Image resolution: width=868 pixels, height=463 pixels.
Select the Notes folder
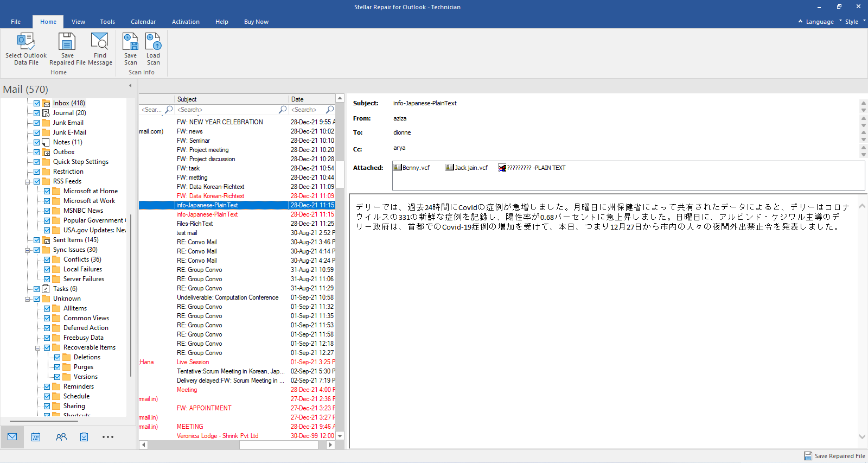67,142
